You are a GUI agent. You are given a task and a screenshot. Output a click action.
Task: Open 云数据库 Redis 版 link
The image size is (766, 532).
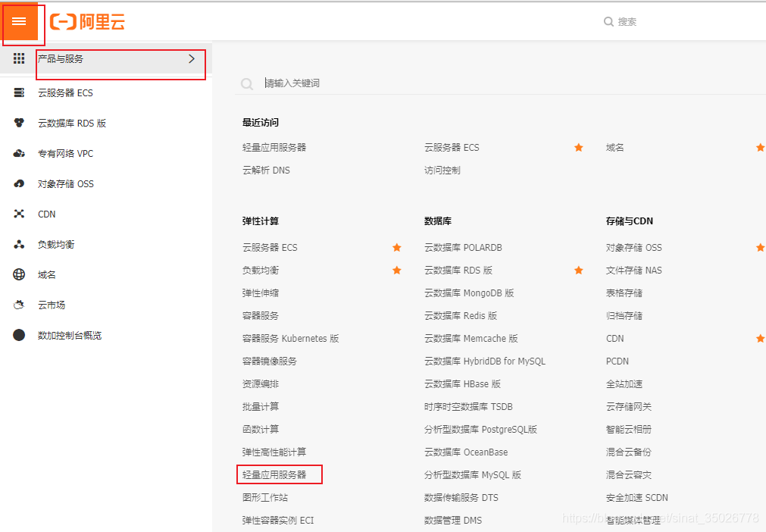[461, 315]
